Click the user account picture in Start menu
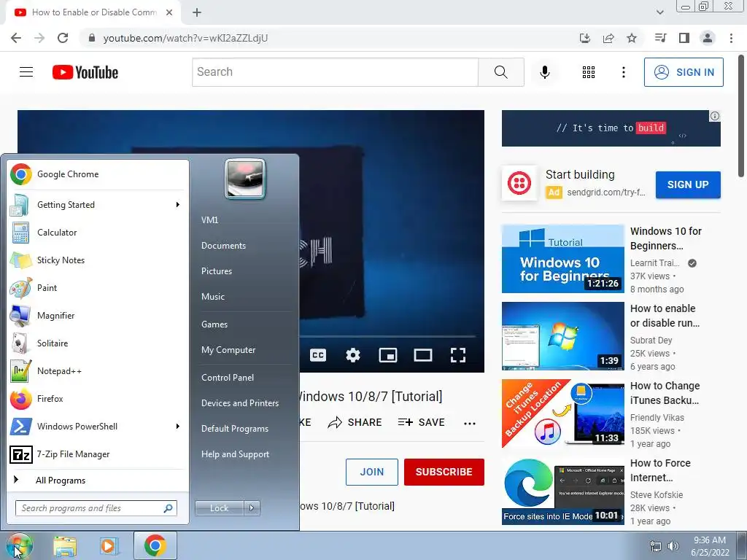 point(245,179)
